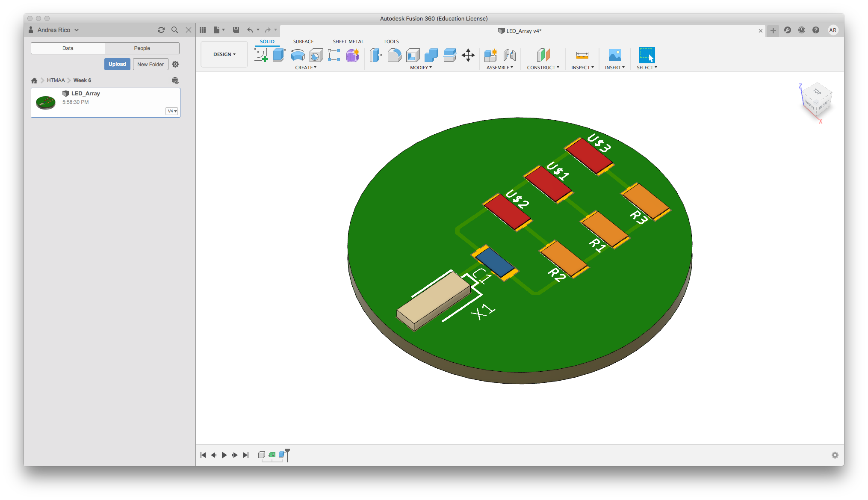Open the File menu dropdown
The width and height of the screenshot is (868, 500).
click(219, 30)
